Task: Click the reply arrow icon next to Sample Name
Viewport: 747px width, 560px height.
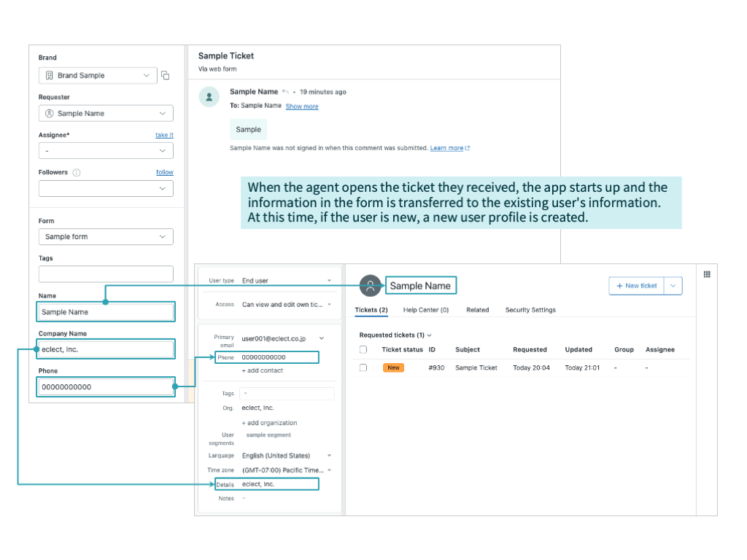Action: click(285, 92)
